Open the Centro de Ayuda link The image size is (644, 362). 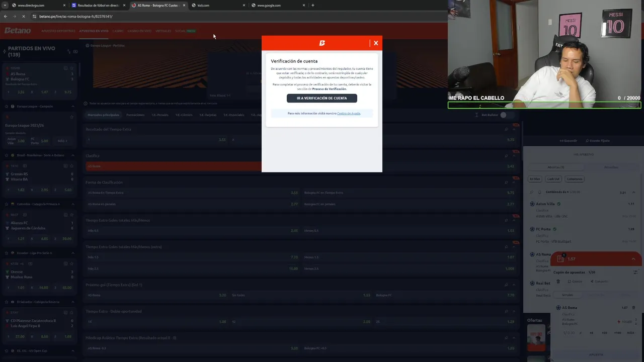tap(349, 114)
